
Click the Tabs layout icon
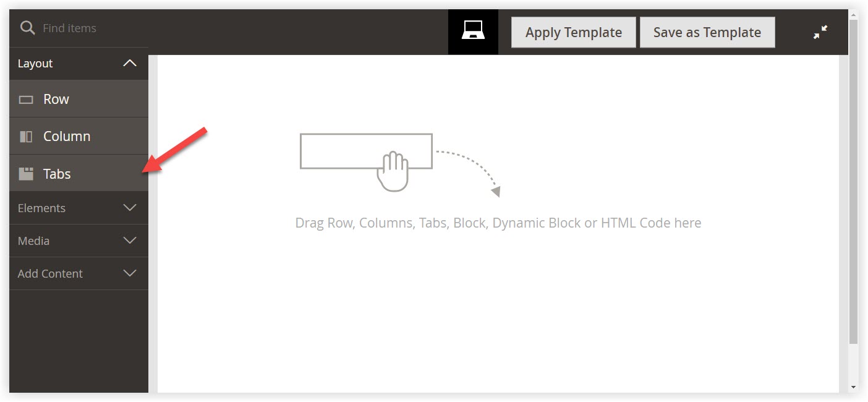[26, 174]
